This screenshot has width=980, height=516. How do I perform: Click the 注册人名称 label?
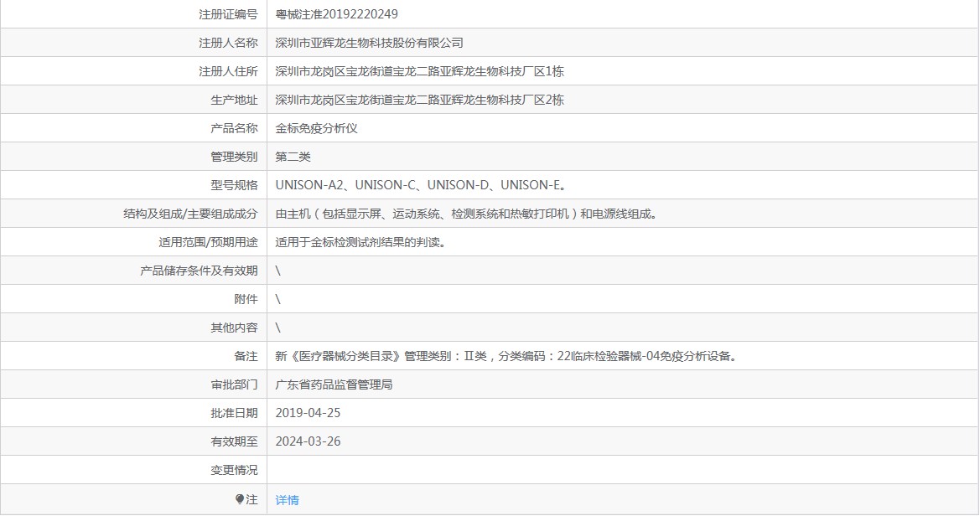[x=228, y=43]
